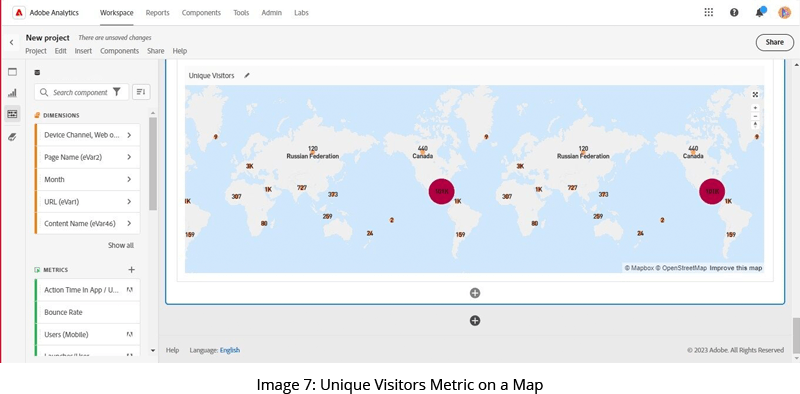This screenshot has height=394, width=800.
Task: Go back with the left chevron button
Action: pos(12,43)
